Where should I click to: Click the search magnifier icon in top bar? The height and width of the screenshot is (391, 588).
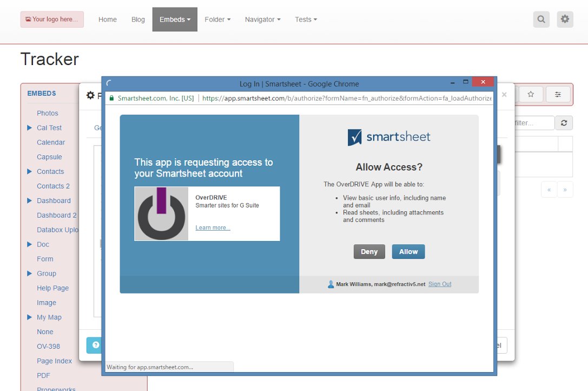click(541, 19)
